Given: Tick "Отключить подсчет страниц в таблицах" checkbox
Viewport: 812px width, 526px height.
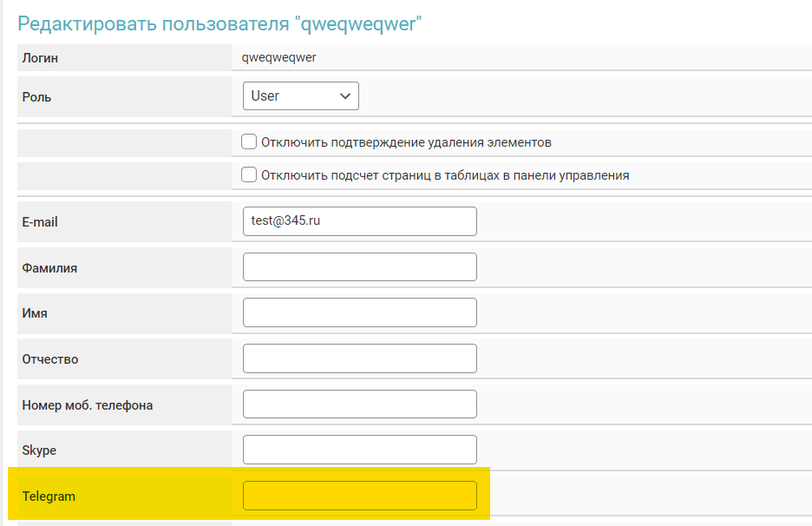Looking at the screenshot, I should [249, 175].
